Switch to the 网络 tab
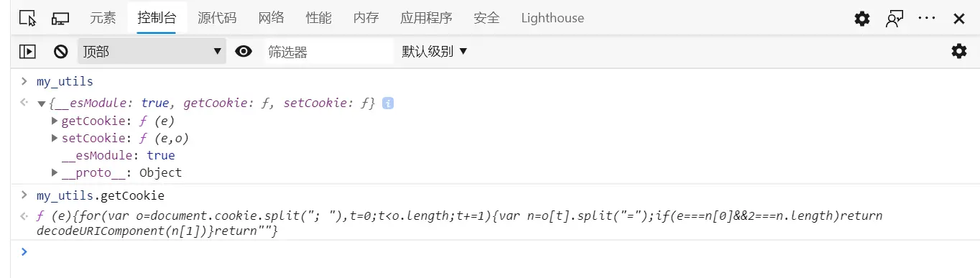The image size is (980, 278). coord(271,18)
